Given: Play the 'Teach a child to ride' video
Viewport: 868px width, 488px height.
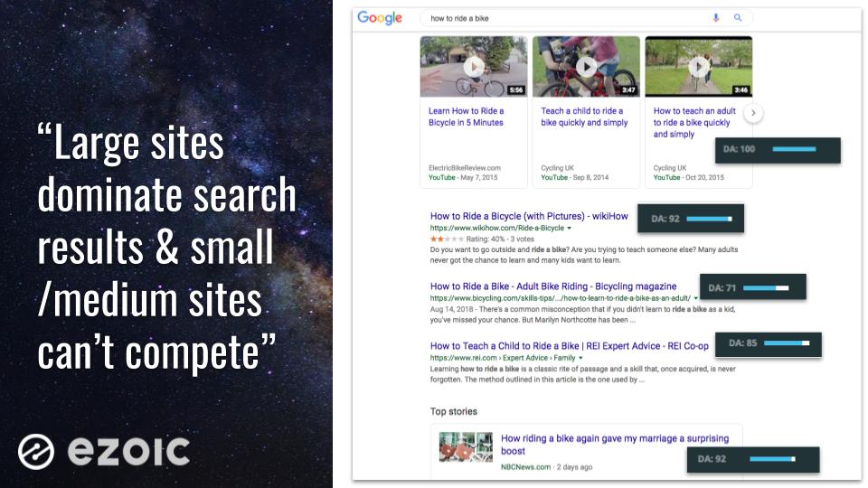Looking at the screenshot, I should (586, 67).
